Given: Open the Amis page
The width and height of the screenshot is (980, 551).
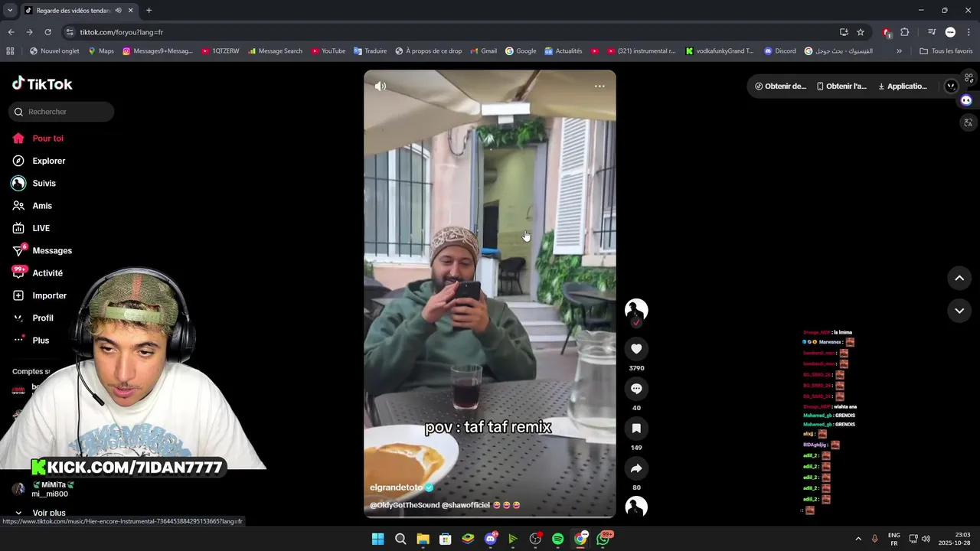Looking at the screenshot, I should tap(32, 206).
